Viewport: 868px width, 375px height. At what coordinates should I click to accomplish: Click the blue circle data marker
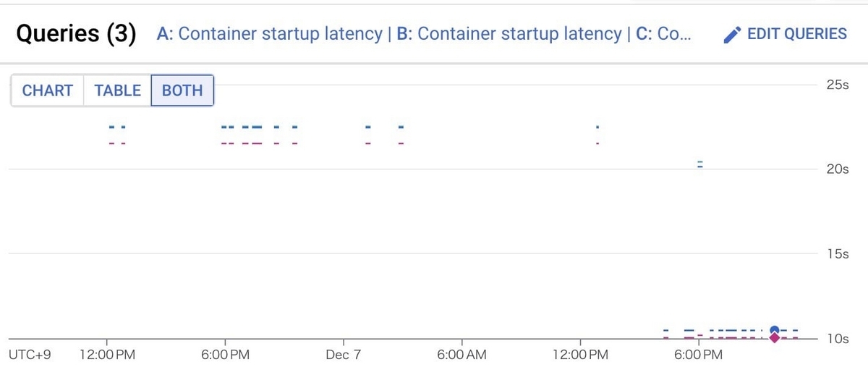click(x=775, y=331)
